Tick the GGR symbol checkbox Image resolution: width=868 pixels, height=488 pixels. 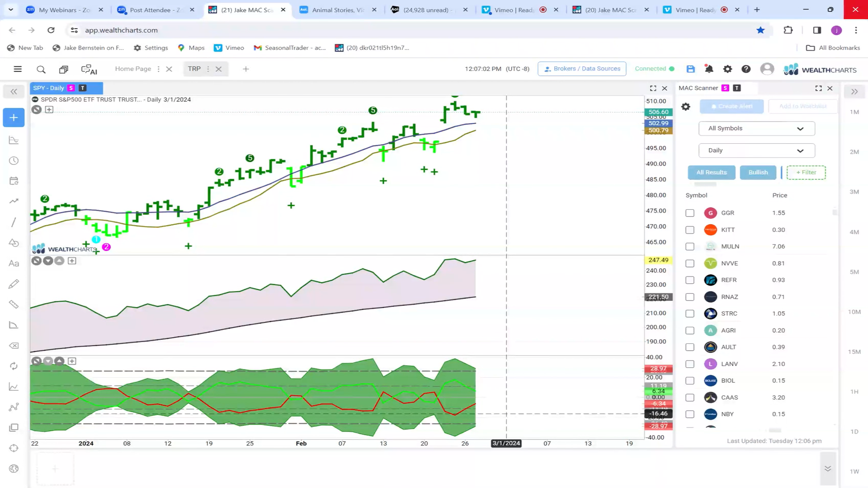pos(690,213)
